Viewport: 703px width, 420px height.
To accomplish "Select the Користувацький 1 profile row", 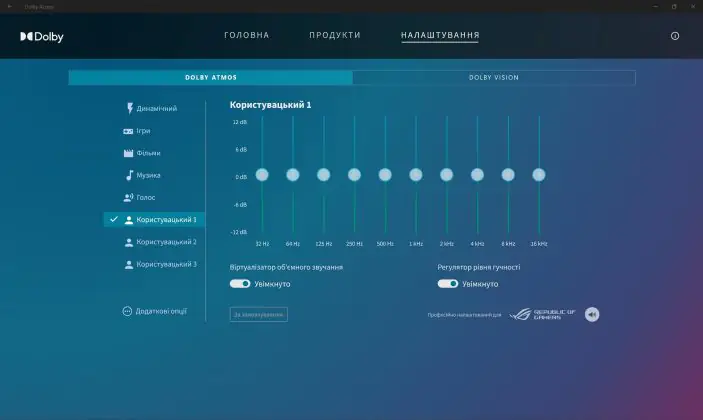I will click(154, 220).
